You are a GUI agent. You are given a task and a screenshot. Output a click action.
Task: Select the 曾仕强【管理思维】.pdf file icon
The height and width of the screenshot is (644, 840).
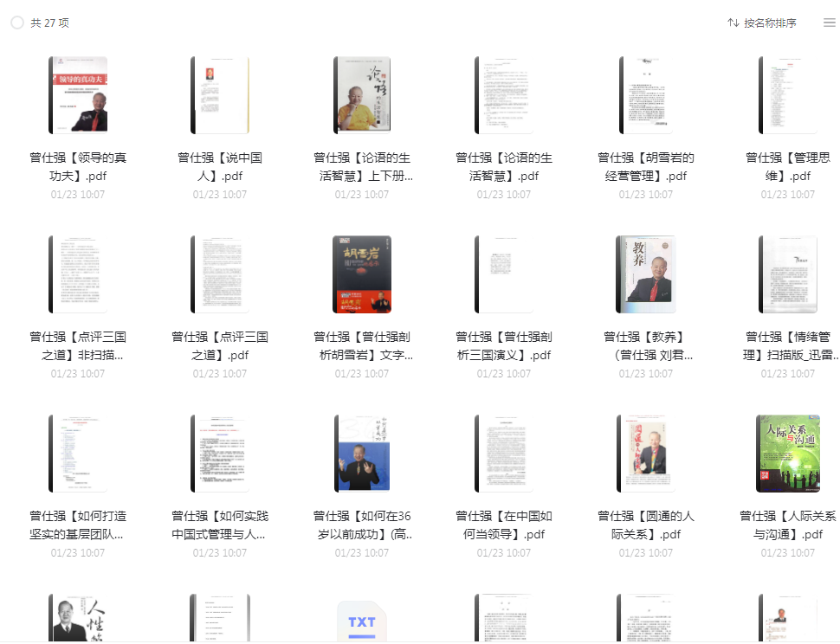point(788,95)
